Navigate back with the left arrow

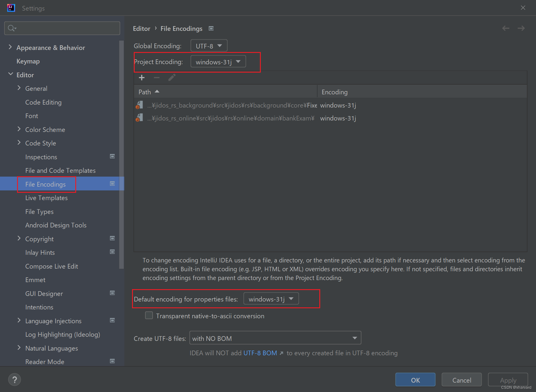click(x=505, y=28)
